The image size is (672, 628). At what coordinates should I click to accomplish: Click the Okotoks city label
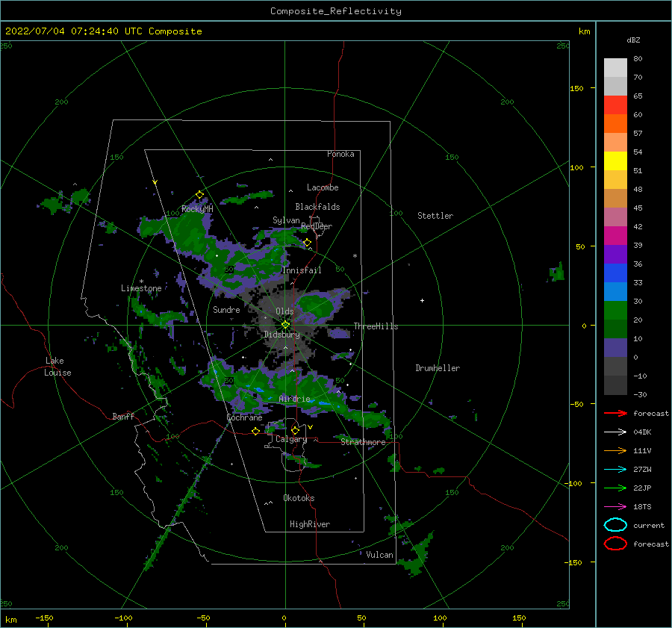[x=299, y=498]
